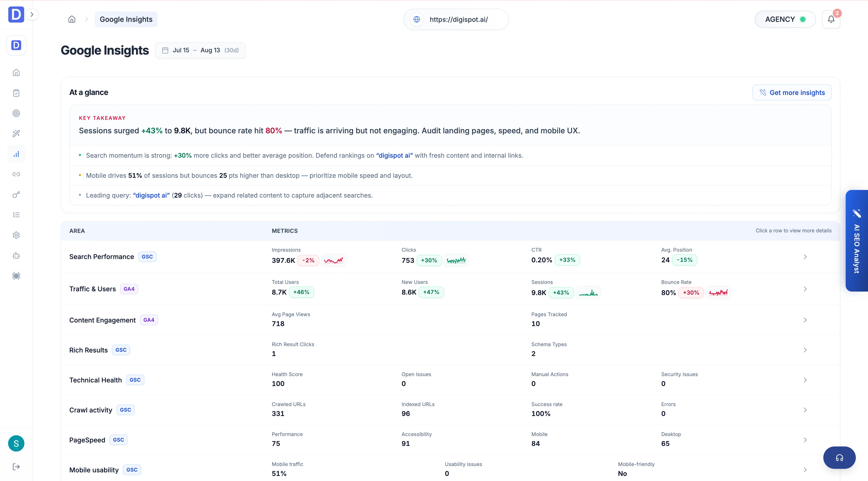Image resolution: width=868 pixels, height=481 pixels.
Task: Open the Home icon in sidebar
Action: pyautogui.click(x=16, y=72)
